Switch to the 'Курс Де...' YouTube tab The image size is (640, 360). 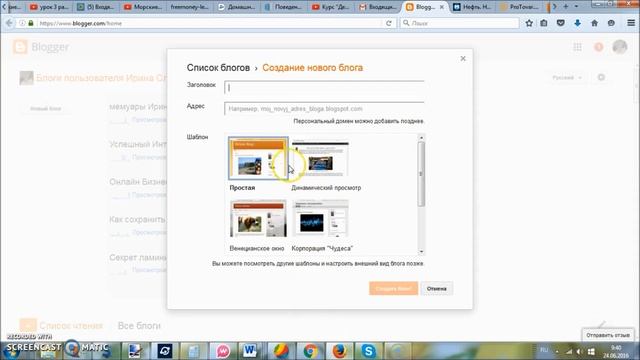tap(331, 7)
